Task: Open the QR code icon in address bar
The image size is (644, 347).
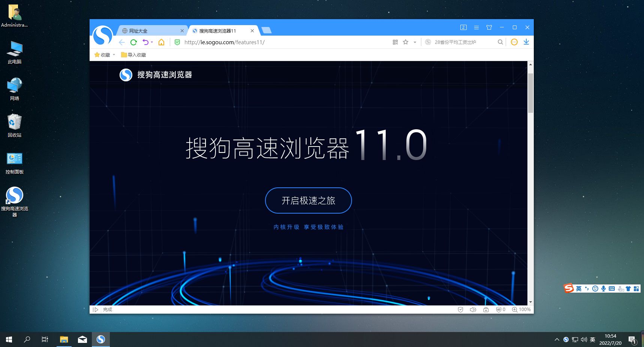Action: [395, 42]
